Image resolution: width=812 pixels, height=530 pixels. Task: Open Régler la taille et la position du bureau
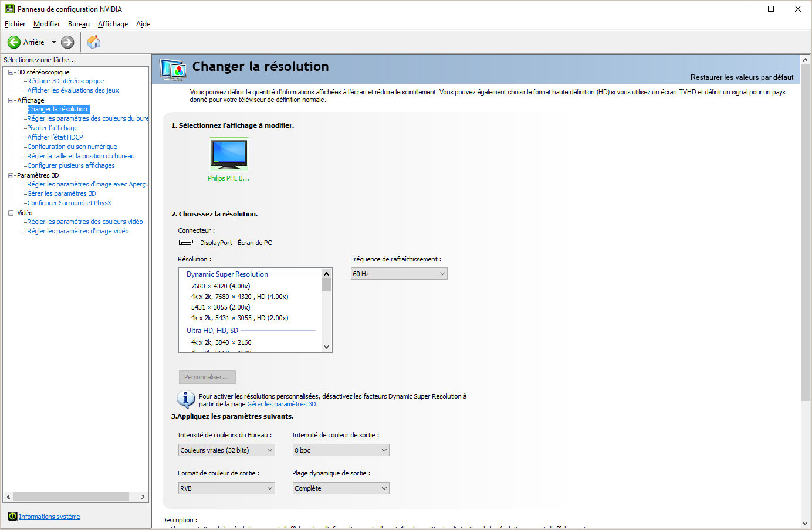point(81,156)
